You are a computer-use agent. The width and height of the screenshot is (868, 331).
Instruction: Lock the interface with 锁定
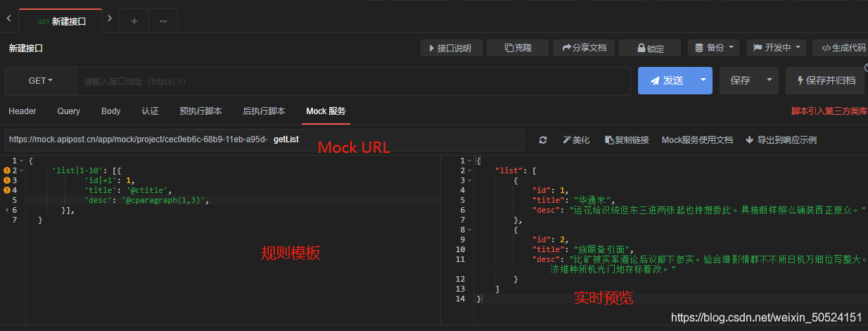tap(651, 48)
